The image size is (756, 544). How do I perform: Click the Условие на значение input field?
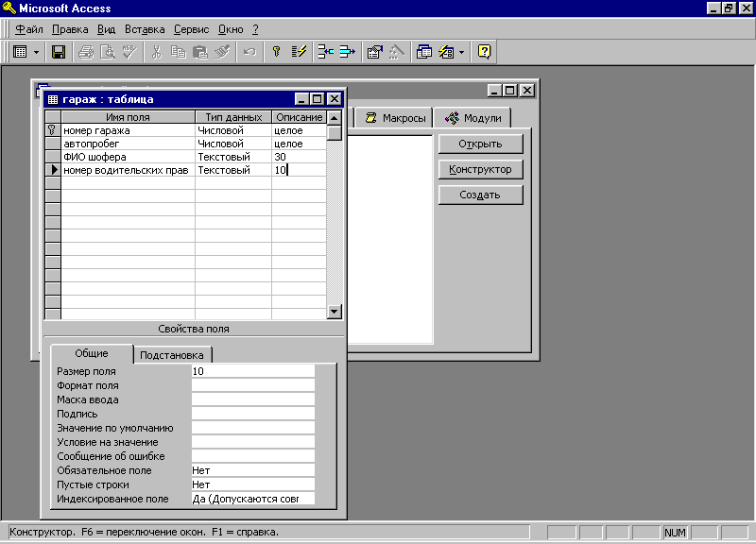[253, 442]
